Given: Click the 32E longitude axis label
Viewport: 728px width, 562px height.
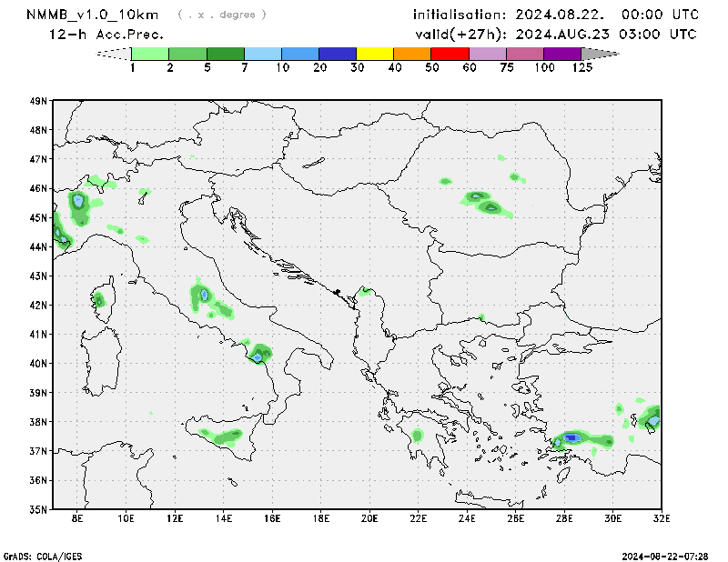Looking at the screenshot, I should (x=662, y=519).
